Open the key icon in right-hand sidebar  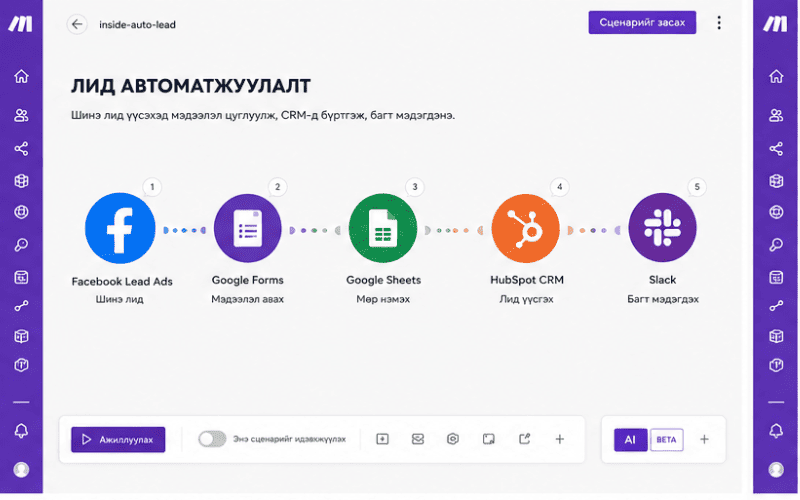point(776,245)
